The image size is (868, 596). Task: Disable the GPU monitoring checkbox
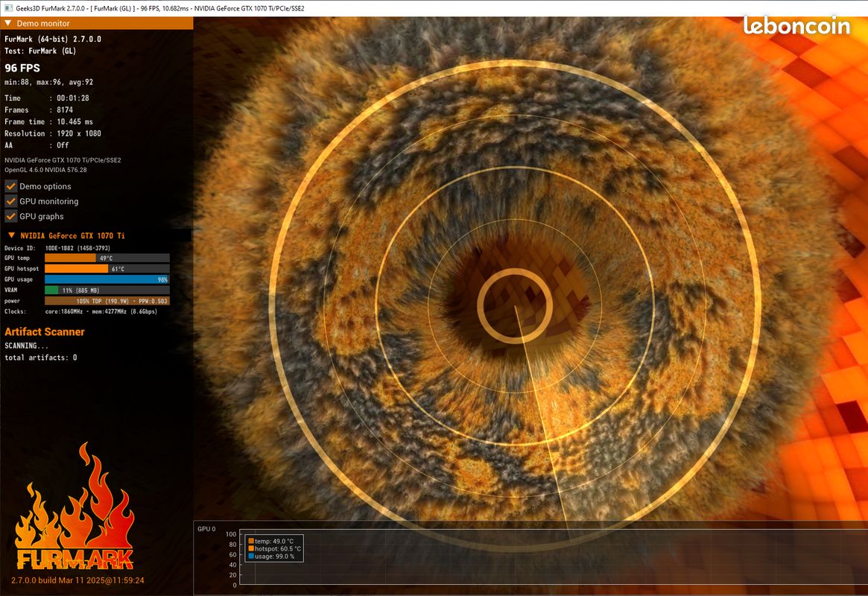tap(10, 201)
